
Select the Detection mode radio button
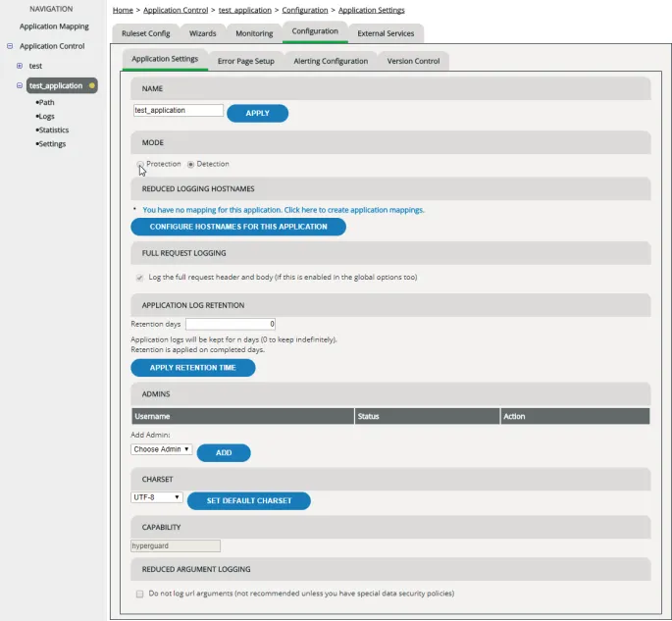(190, 164)
